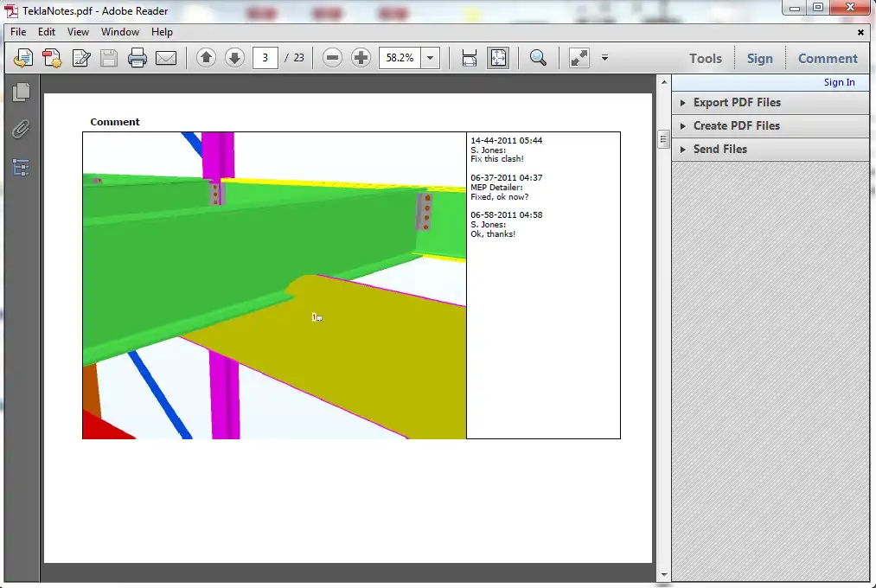Click the 3D model image in the page

(x=274, y=285)
